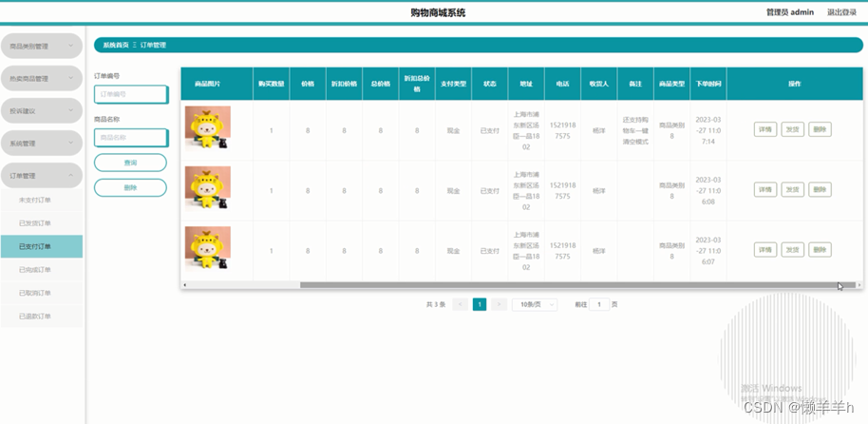868x424 pixels.
Task: Click the 总价格 column header
Action: click(x=380, y=84)
